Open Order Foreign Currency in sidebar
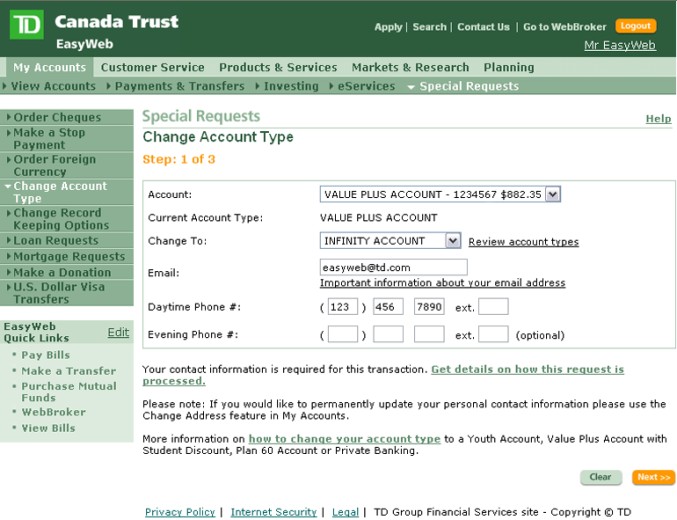This screenshot has width=677, height=520. tap(66, 165)
